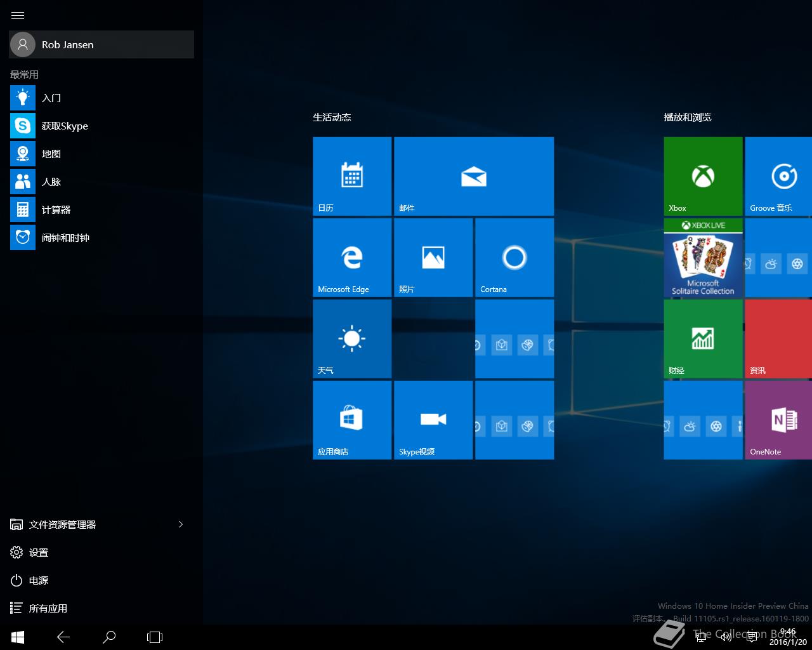Open 设置 Settings

tap(101, 552)
